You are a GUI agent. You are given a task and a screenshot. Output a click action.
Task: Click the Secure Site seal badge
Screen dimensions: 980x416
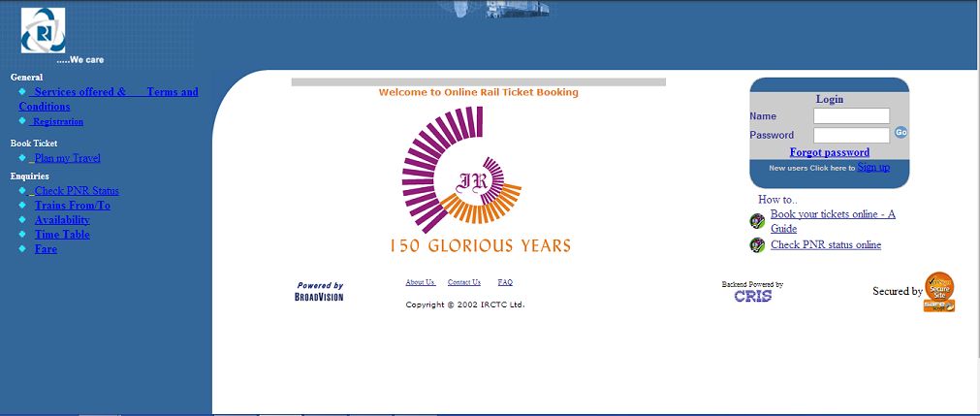pyautogui.click(x=938, y=292)
